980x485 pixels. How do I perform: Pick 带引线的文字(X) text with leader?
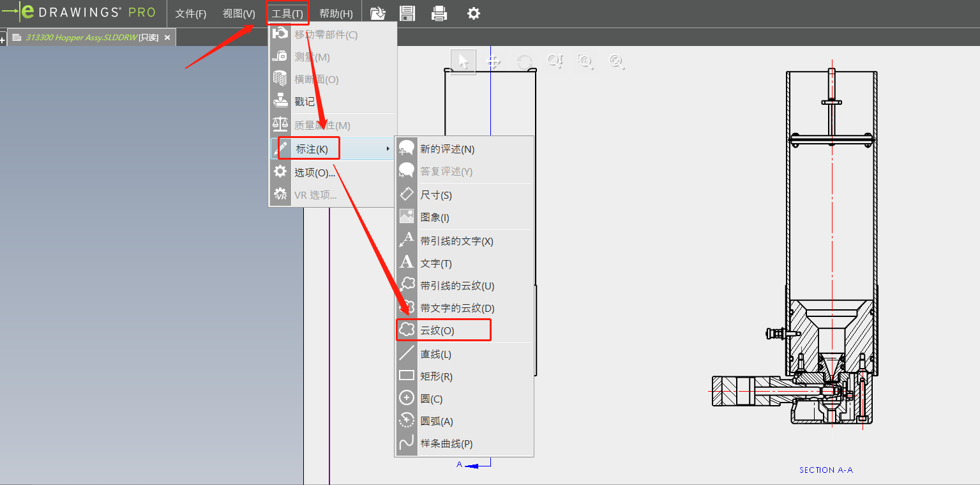[456, 241]
